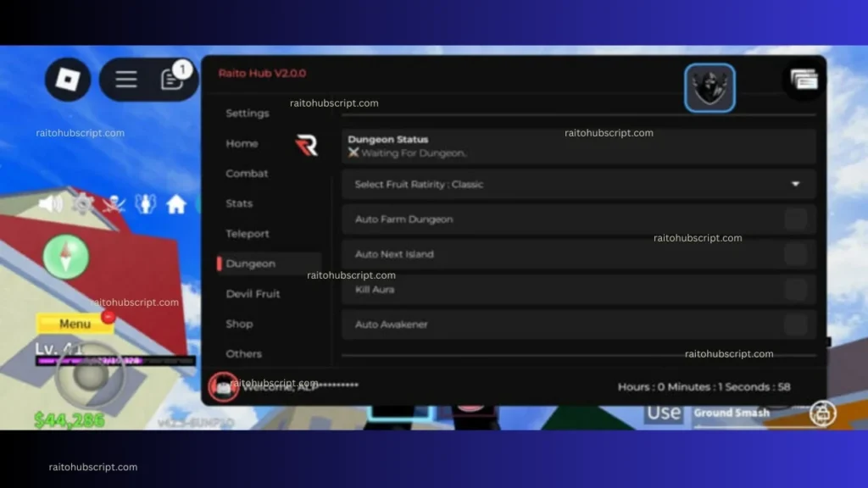Select the Combat sidebar tab
868x488 pixels.
[x=247, y=173]
